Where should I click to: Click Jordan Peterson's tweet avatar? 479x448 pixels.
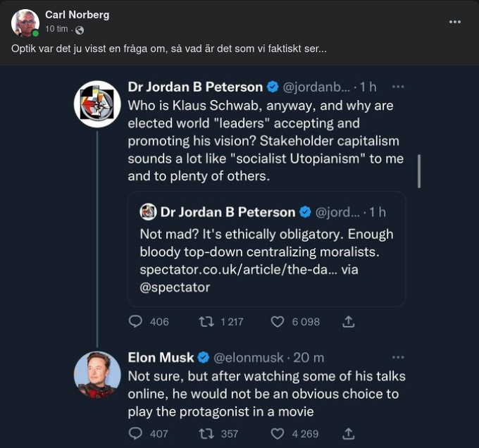97,104
